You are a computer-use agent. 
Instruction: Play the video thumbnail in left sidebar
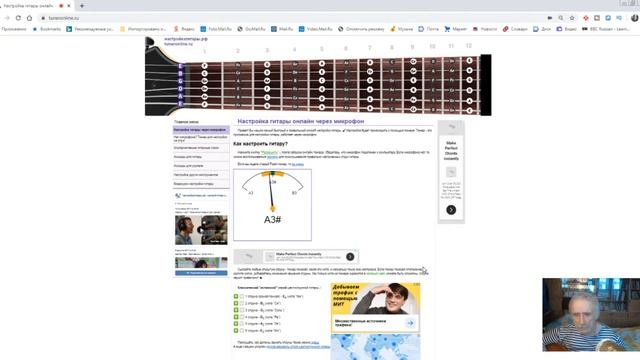pos(201,230)
